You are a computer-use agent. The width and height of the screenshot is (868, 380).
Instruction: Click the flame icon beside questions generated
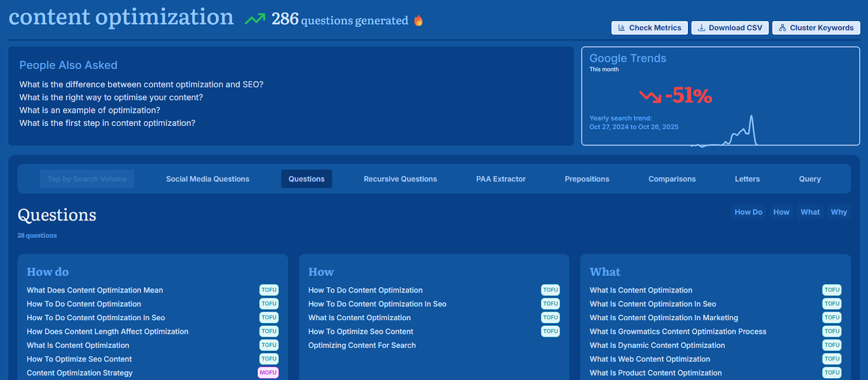coord(418,21)
